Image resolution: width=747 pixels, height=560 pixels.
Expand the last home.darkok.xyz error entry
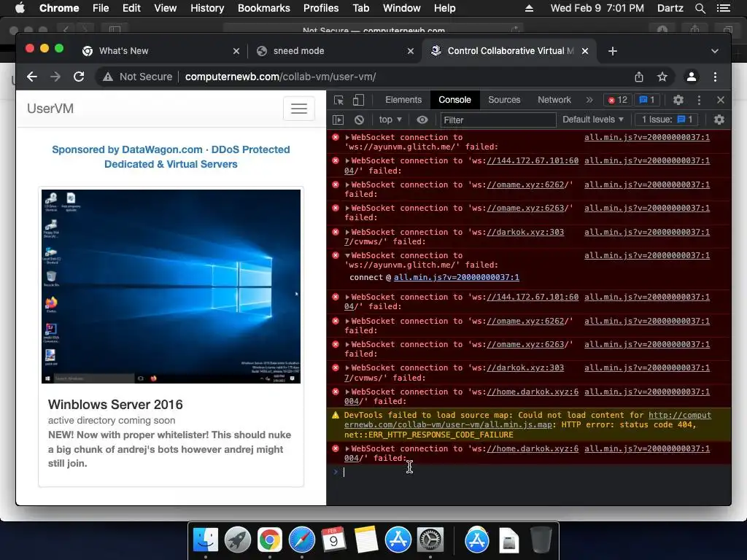(x=347, y=448)
